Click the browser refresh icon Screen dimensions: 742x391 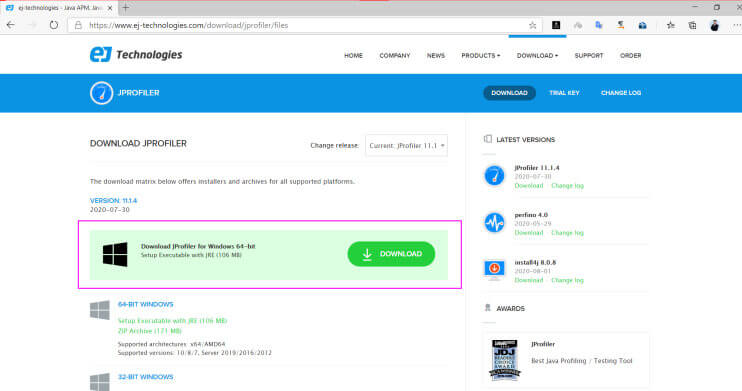tap(54, 25)
